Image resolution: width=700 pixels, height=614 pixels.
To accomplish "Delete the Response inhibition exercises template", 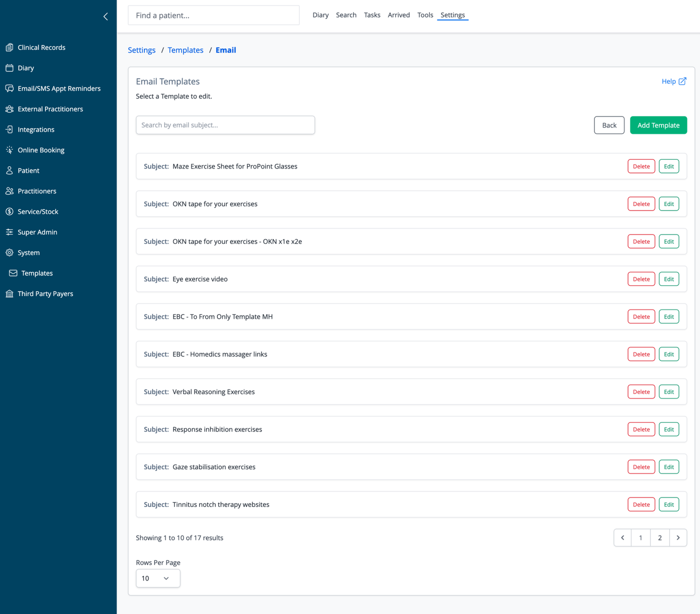I will pyautogui.click(x=641, y=429).
